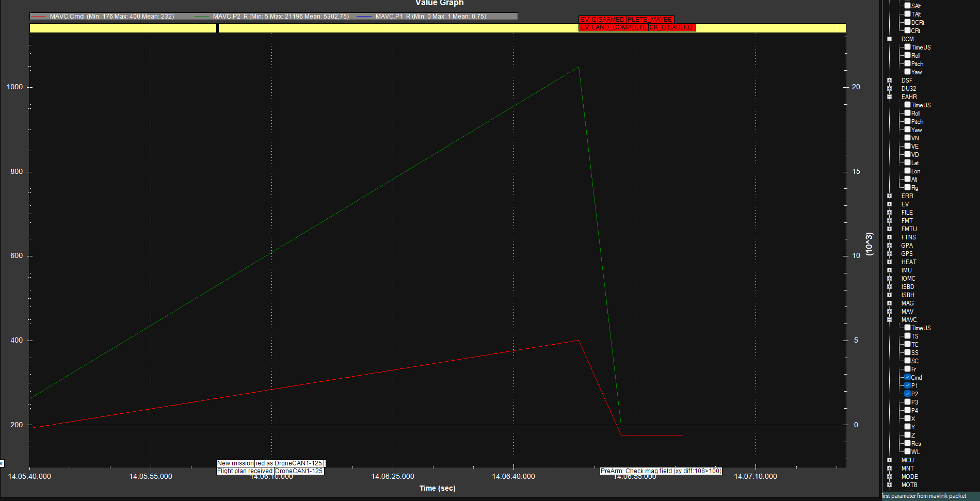Expand the MODE tree node
Viewport: 980px width, 501px height.
tap(889, 477)
